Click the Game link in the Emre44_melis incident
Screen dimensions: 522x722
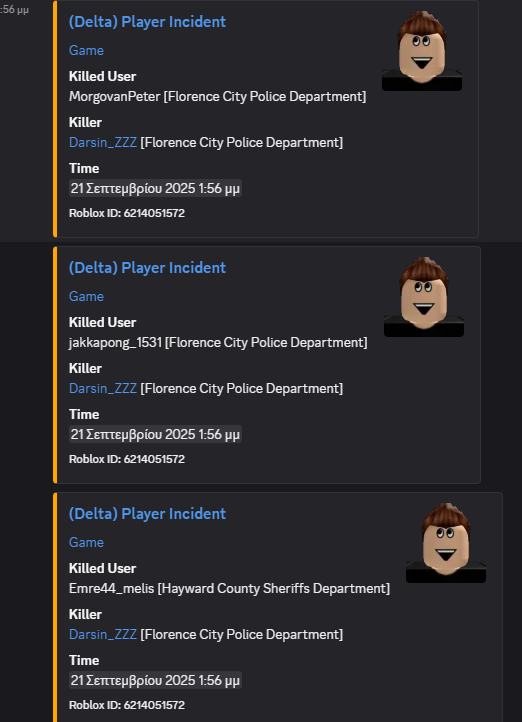point(86,542)
